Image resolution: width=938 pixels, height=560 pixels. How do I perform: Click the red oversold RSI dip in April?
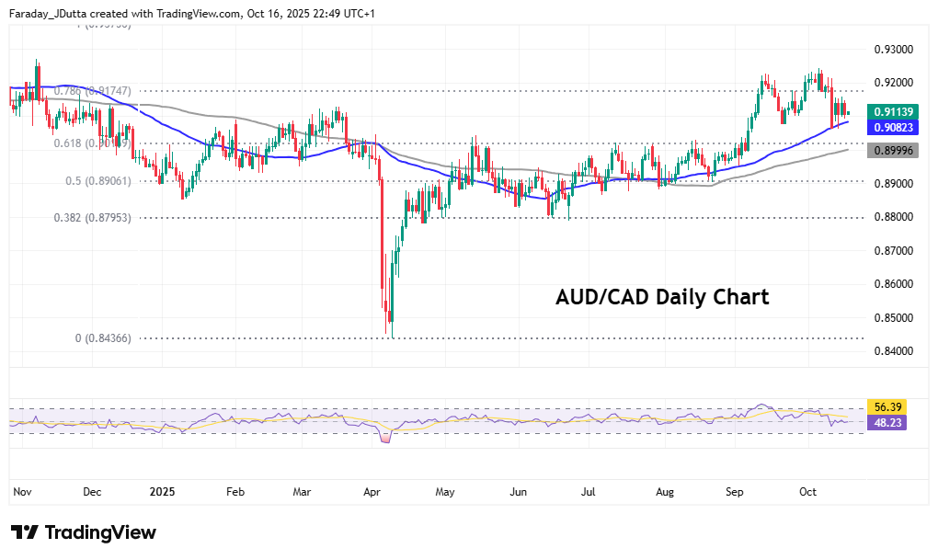[x=384, y=439]
